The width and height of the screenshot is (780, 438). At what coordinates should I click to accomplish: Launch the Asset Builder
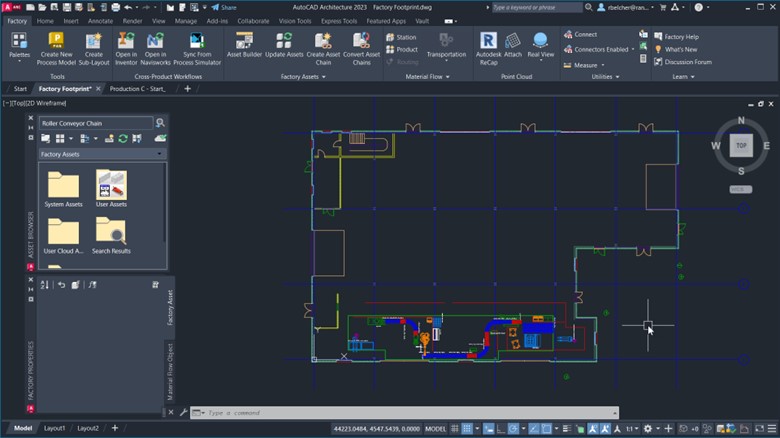click(244, 45)
